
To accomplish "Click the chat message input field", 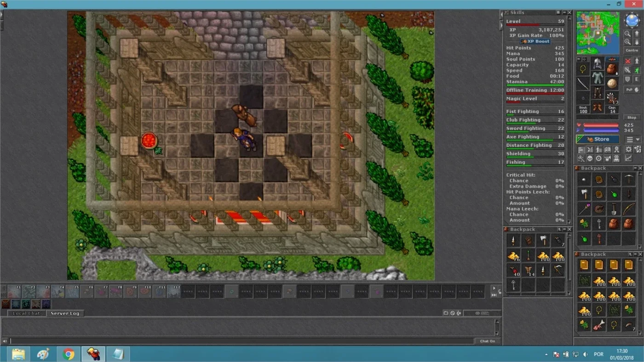I will [x=241, y=341].
